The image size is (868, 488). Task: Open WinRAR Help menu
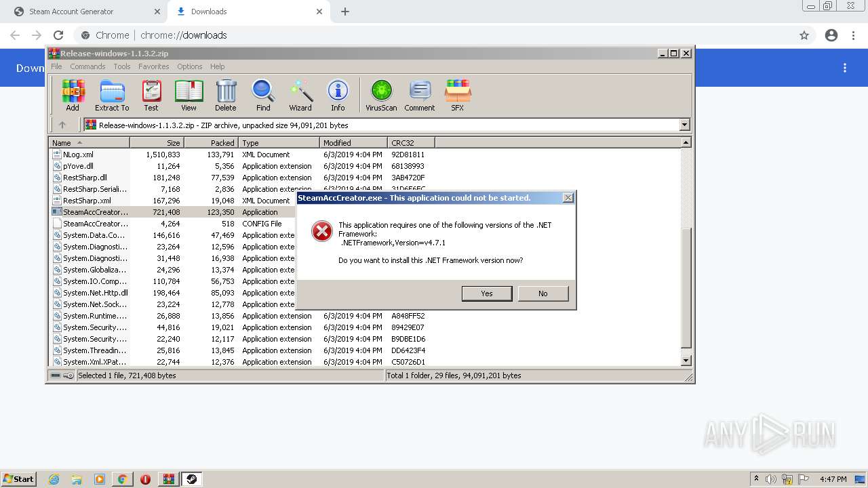pyautogui.click(x=217, y=66)
